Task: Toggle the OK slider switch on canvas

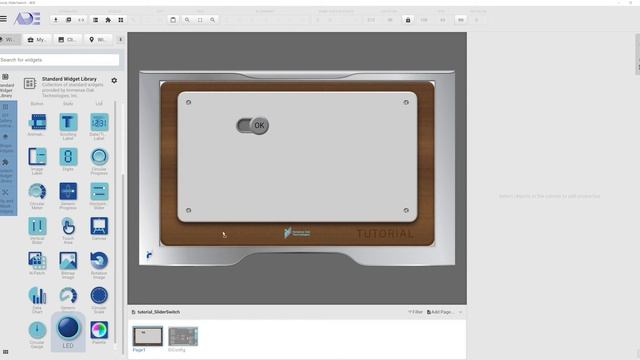Action: (253, 125)
